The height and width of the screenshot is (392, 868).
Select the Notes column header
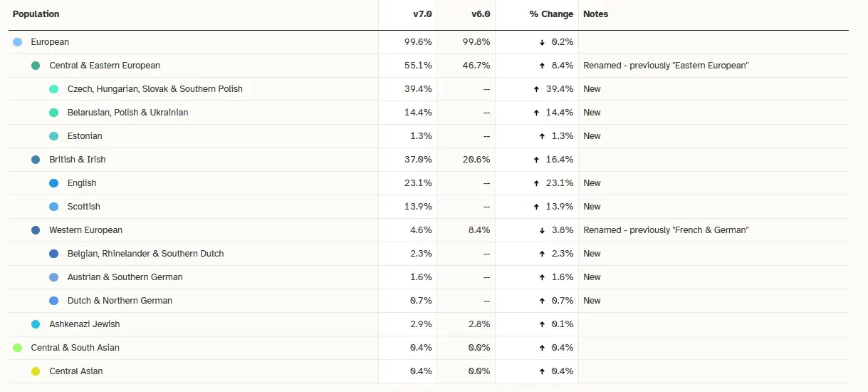click(x=596, y=14)
